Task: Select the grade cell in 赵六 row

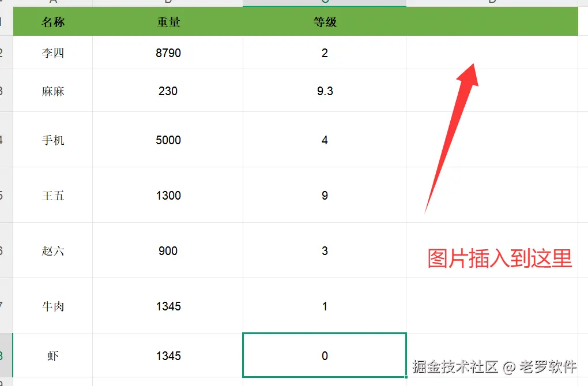Action: [x=325, y=250]
